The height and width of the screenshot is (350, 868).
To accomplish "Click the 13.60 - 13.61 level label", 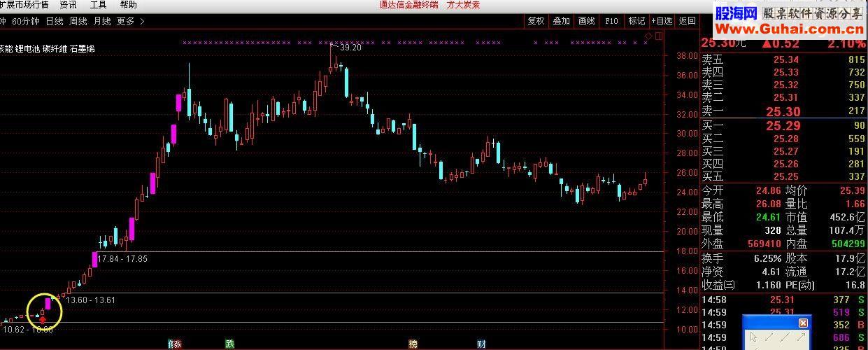I will [90, 300].
